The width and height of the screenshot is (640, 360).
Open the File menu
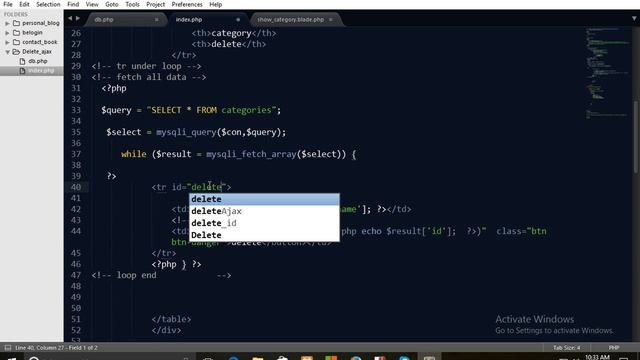tap(8, 4)
